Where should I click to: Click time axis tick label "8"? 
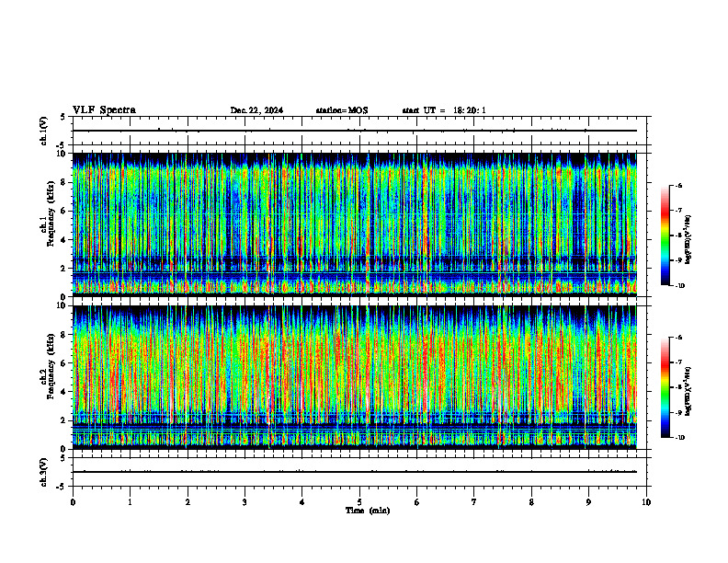point(531,502)
